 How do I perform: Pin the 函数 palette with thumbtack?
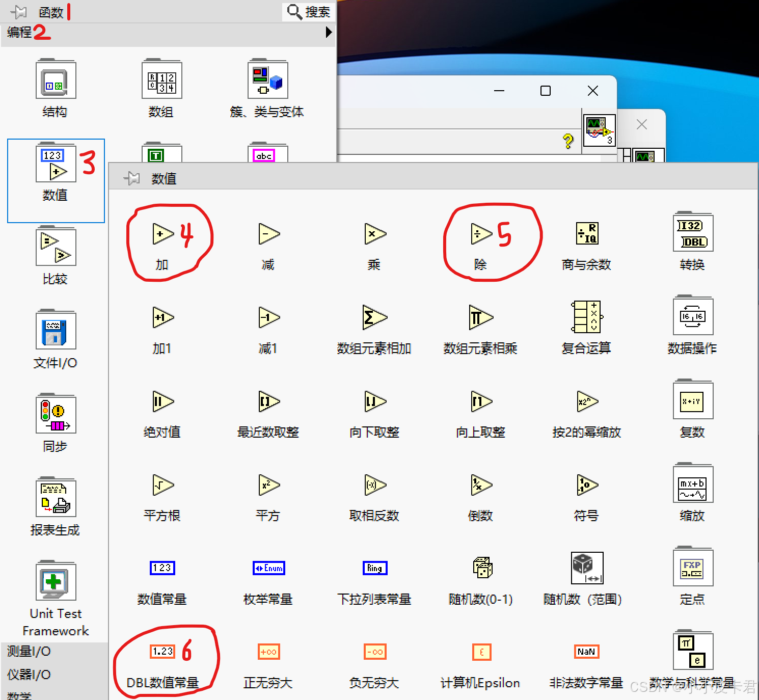[x=19, y=11]
